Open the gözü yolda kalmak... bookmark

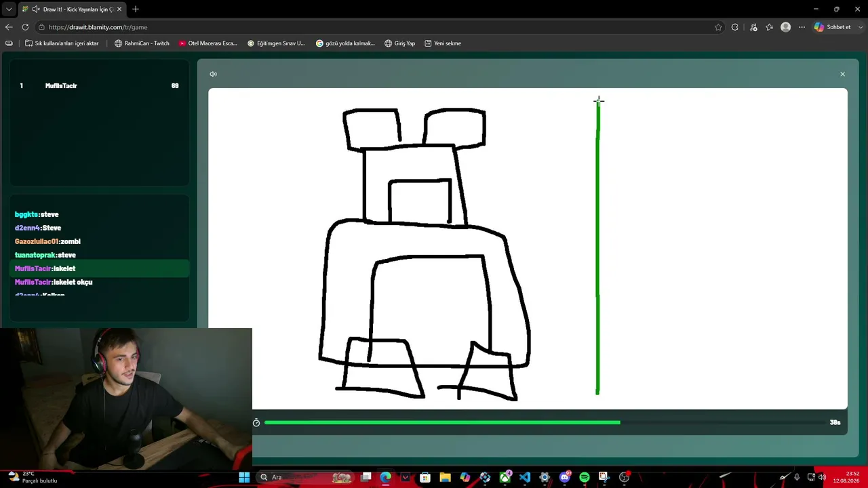coord(345,43)
